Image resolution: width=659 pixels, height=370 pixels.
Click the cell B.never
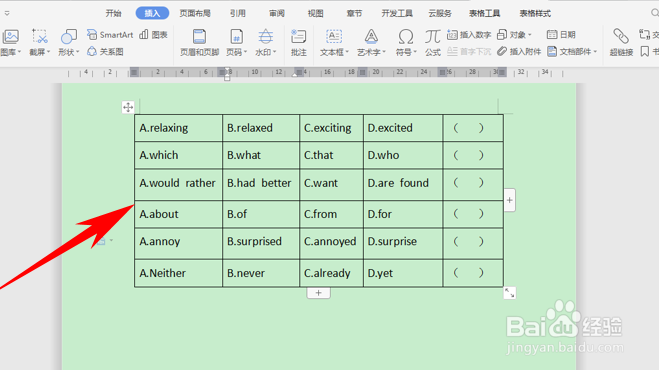coord(261,273)
